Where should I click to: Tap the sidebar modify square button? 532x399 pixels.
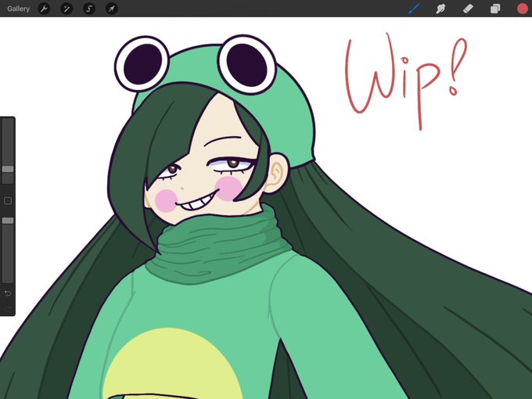[8, 201]
